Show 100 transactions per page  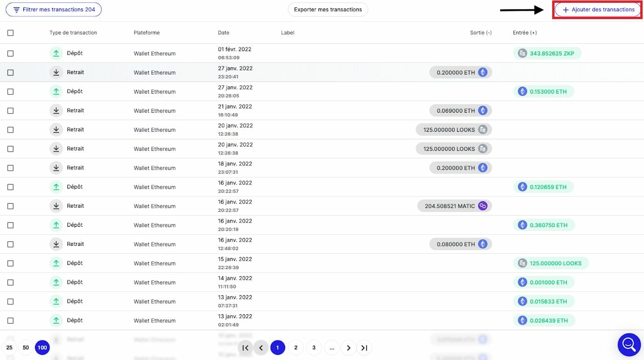click(x=42, y=347)
